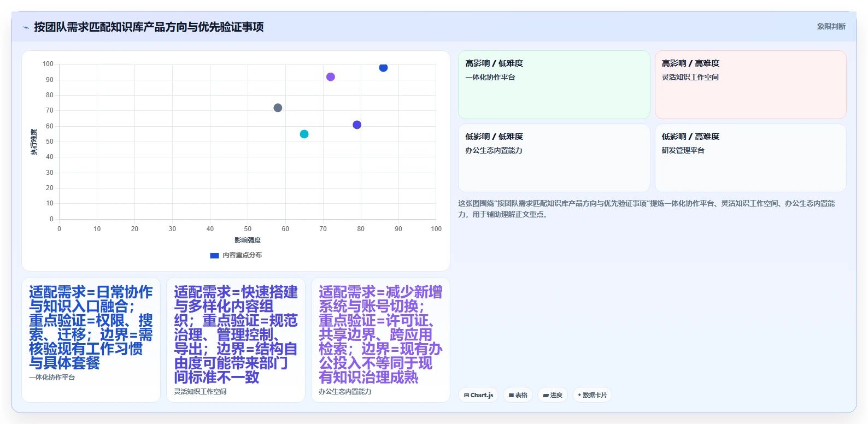Open the 低影响 / 高难度 quadrant card

[x=750, y=158]
